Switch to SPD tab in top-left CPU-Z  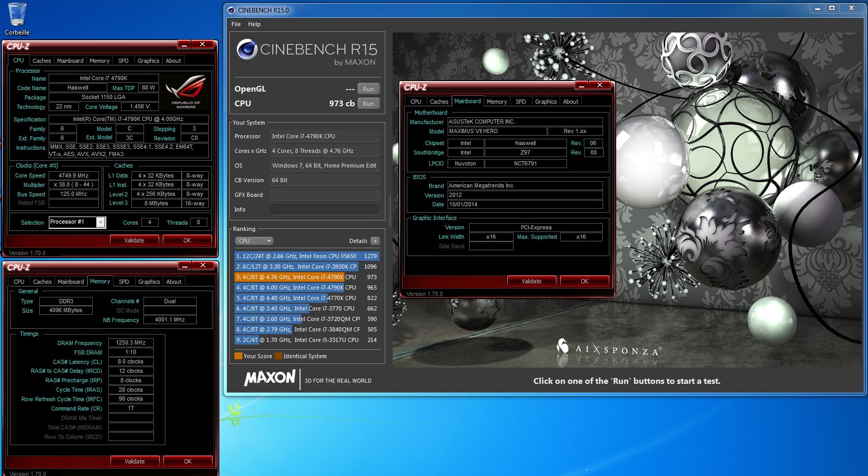tap(124, 61)
